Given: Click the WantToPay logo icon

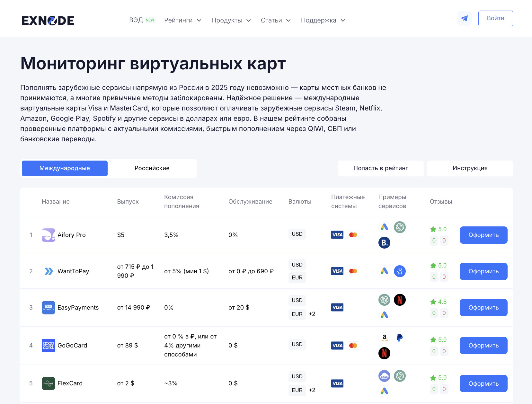Looking at the screenshot, I should [49, 271].
